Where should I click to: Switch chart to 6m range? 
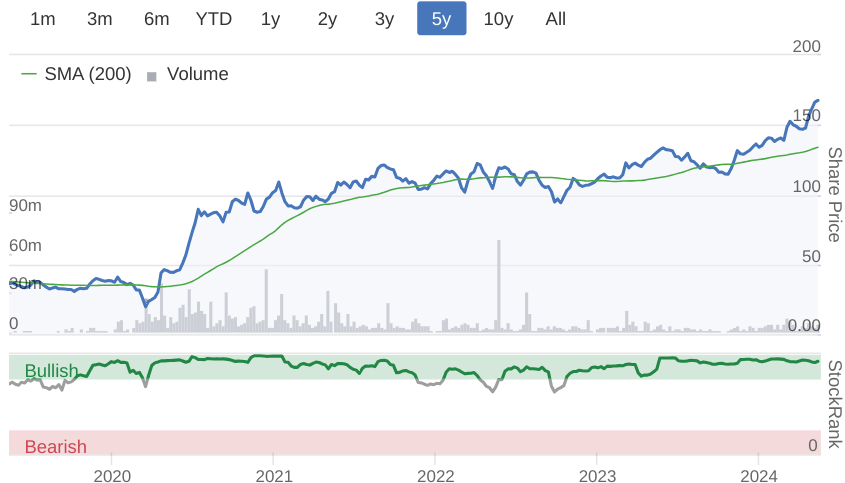(x=156, y=19)
